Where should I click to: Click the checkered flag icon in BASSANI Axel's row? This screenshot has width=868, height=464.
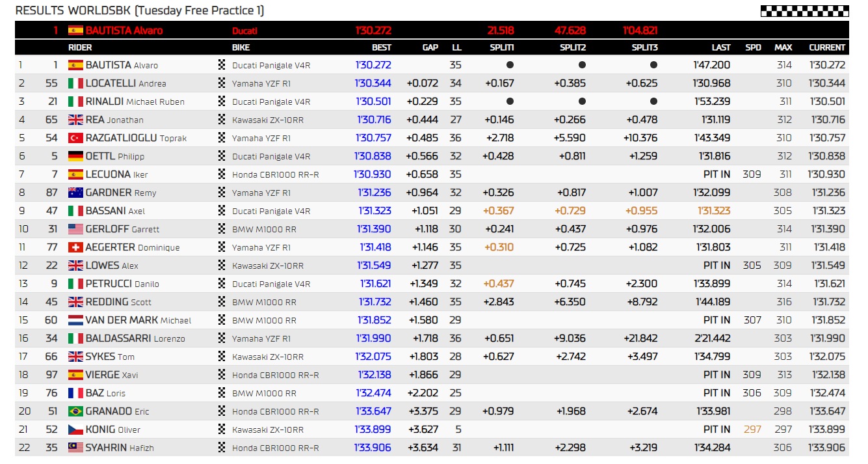(222, 211)
